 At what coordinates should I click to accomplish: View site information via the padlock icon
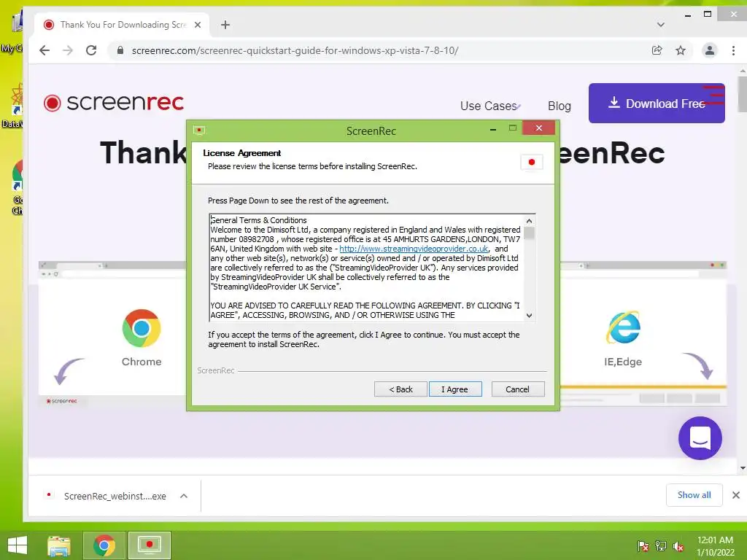[x=120, y=50]
